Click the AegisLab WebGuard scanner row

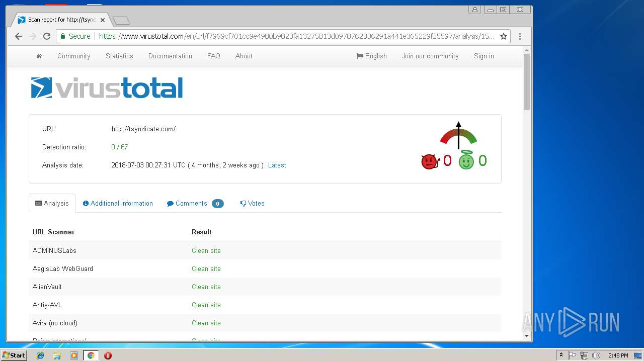[x=265, y=268]
